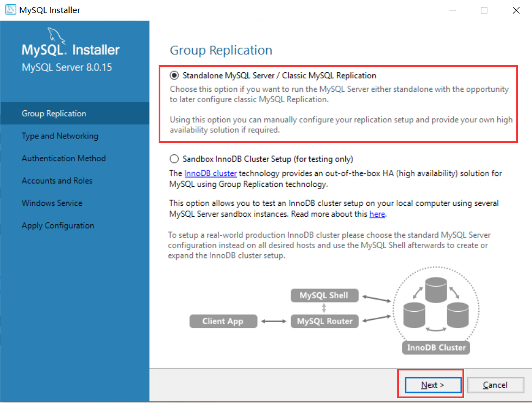Click the MySQL Shell diagram box
Image resolution: width=532 pixels, height=403 pixels.
[x=324, y=295]
